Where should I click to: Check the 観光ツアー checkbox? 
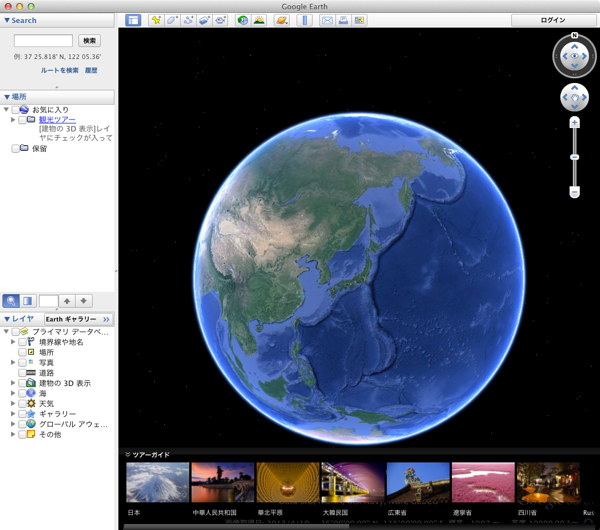22,120
